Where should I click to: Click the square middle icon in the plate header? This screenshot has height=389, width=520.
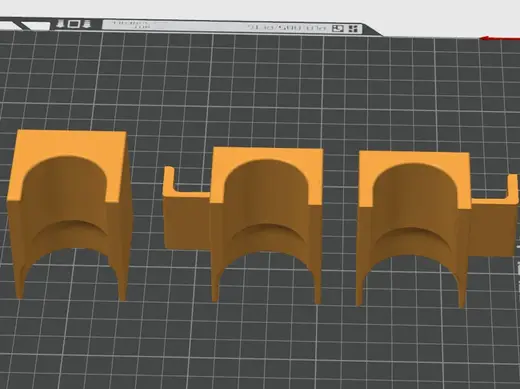tap(74, 24)
